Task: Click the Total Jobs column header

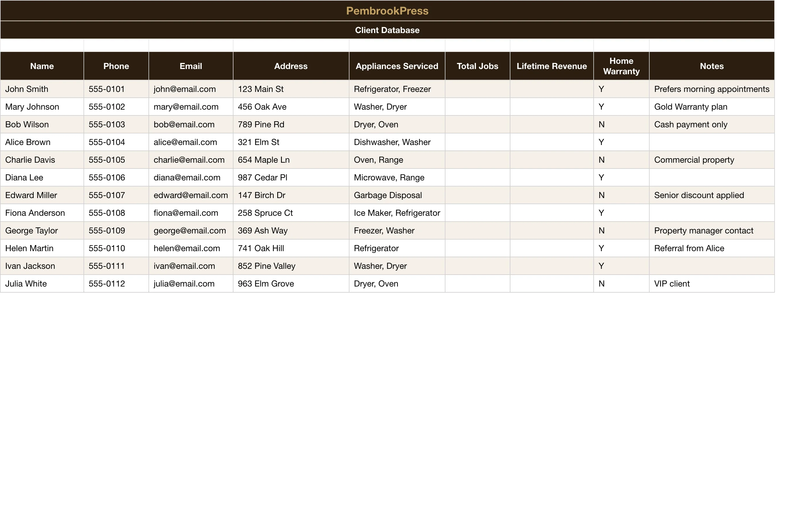Action: (478, 66)
